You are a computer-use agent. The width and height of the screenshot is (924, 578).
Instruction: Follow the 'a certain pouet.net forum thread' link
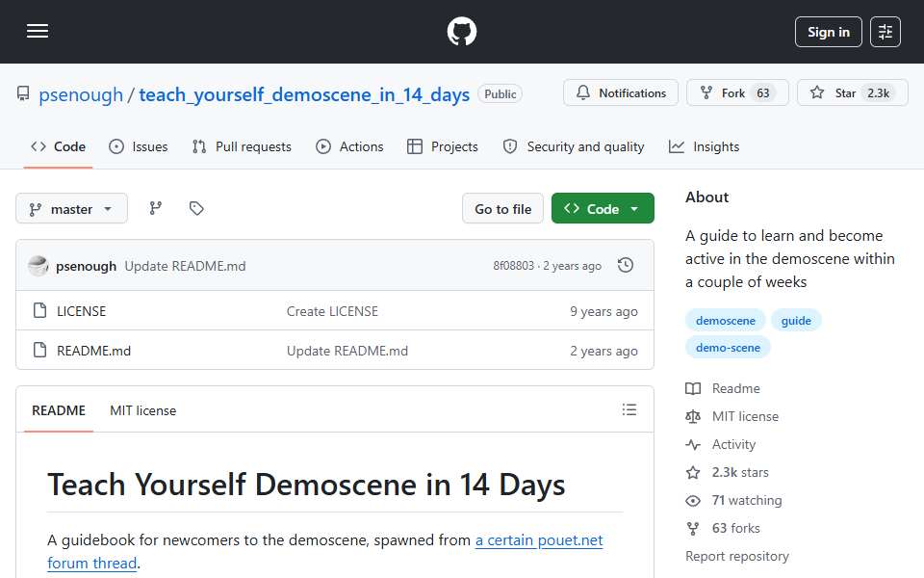tap(325, 551)
